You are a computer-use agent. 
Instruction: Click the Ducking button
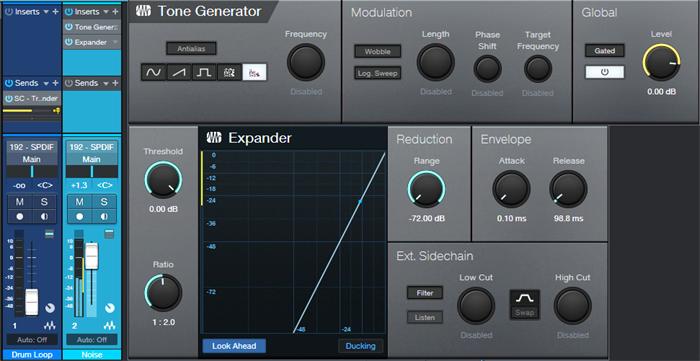pyautogui.click(x=360, y=346)
